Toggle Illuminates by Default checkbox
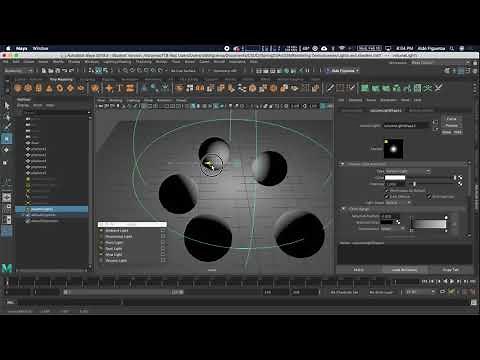480x360 pixels. click(387, 191)
